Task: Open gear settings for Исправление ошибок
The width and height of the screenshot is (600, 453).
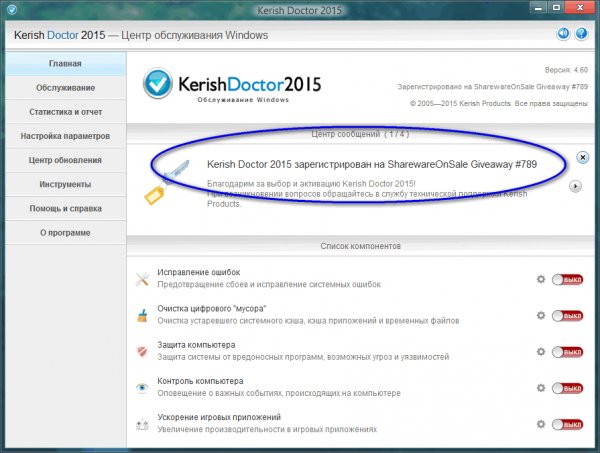Action: click(x=541, y=279)
